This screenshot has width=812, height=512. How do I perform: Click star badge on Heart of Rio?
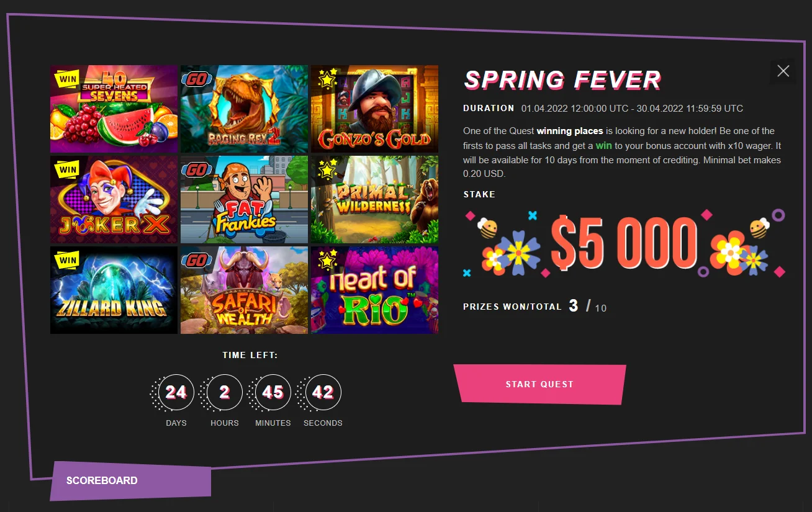pos(327,260)
